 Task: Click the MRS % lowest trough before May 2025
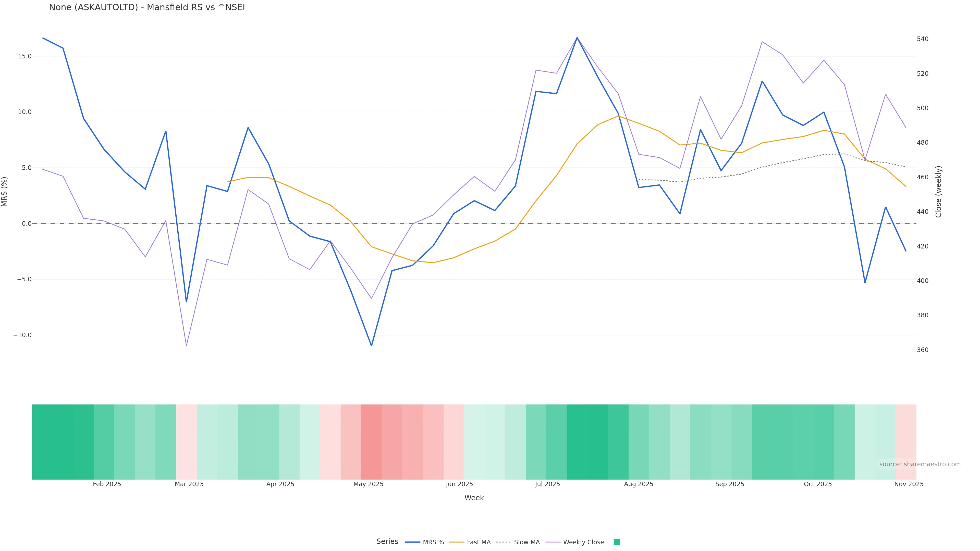371,346
